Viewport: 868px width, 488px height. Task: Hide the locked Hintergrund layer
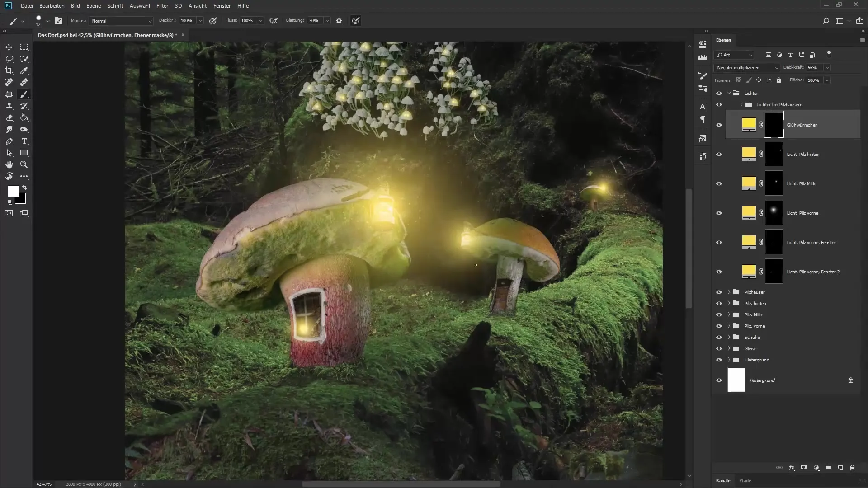(x=719, y=380)
